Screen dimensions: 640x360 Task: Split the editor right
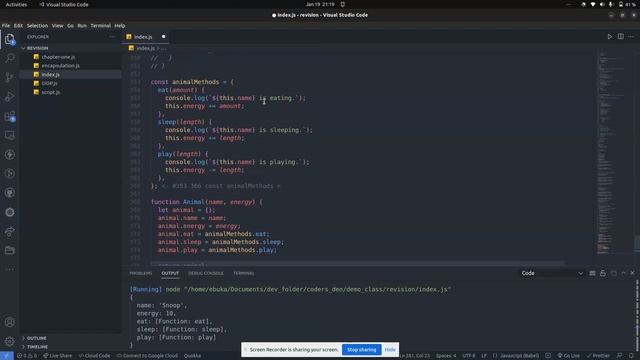[620, 36]
